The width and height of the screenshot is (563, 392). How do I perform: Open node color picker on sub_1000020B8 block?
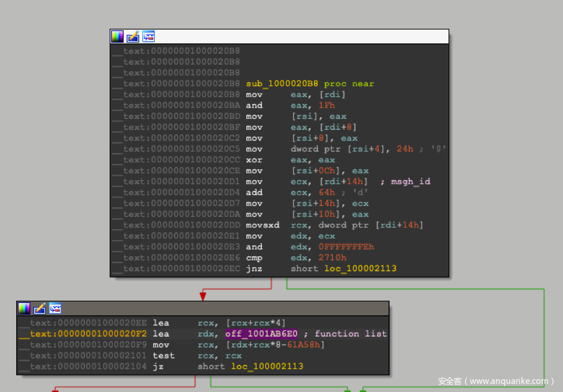pos(117,37)
